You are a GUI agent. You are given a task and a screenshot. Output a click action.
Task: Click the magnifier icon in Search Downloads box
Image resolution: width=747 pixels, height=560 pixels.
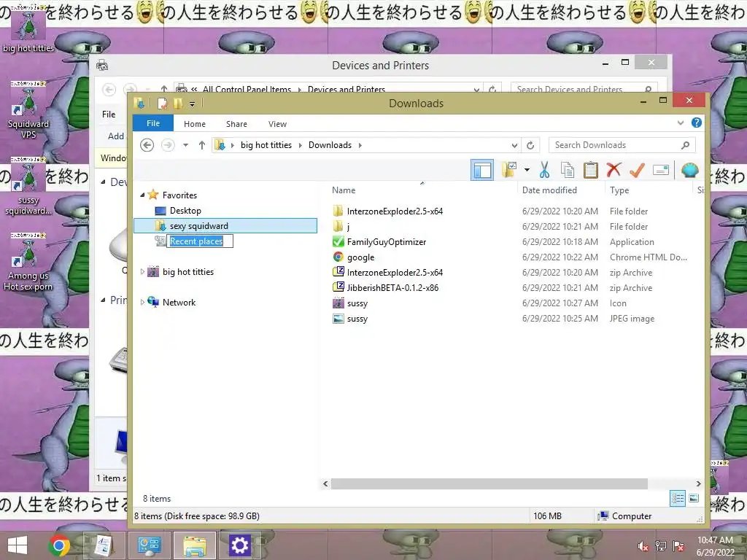(686, 145)
